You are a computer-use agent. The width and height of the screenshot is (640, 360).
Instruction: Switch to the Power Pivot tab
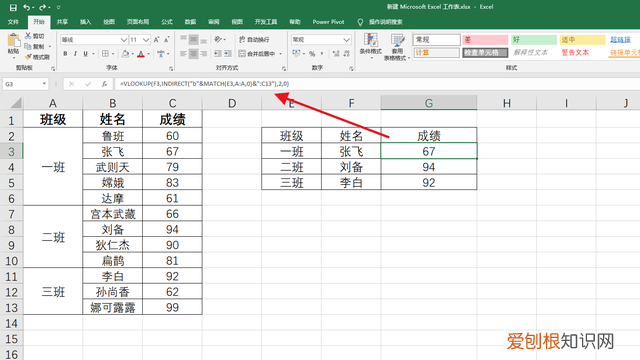pos(329,22)
